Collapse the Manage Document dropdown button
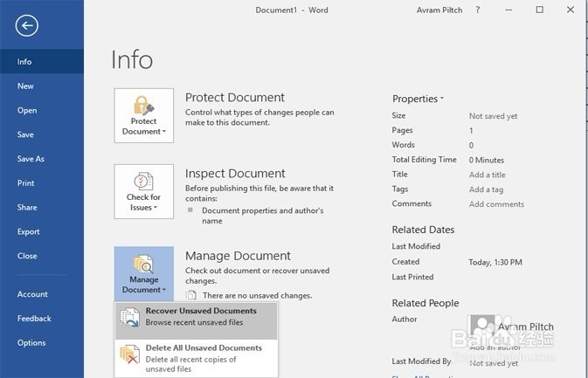588x378 pixels. pyautogui.click(x=143, y=274)
